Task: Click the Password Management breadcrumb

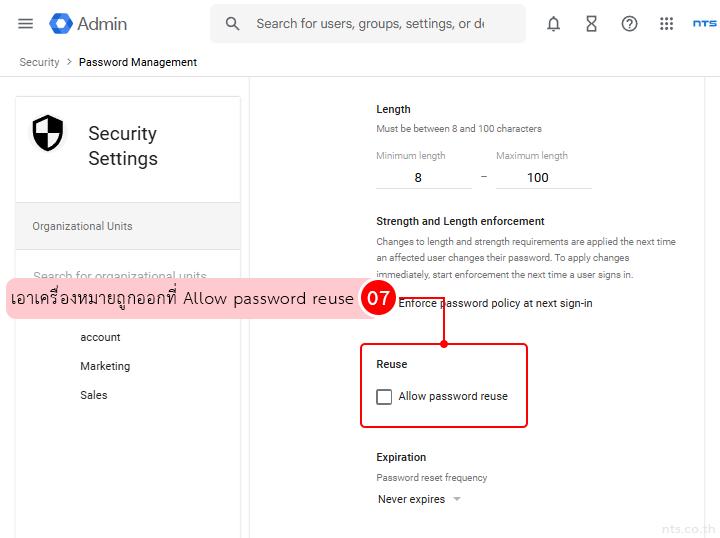Action: tap(138, 62)
